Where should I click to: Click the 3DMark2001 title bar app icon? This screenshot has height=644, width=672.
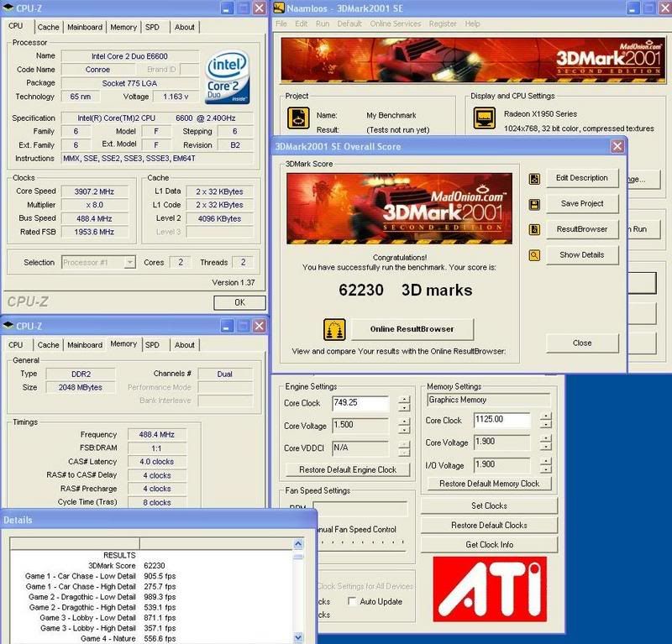[x=279, y=8]
